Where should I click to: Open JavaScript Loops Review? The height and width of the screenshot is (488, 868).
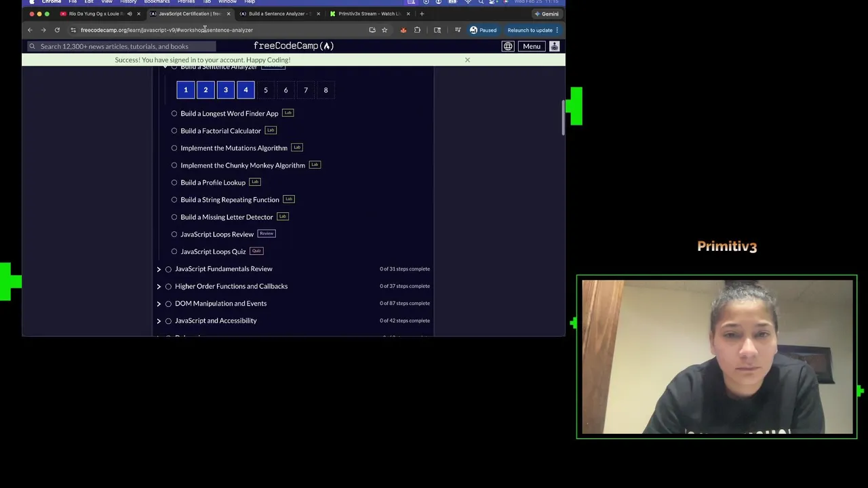[x=217, y=235]
